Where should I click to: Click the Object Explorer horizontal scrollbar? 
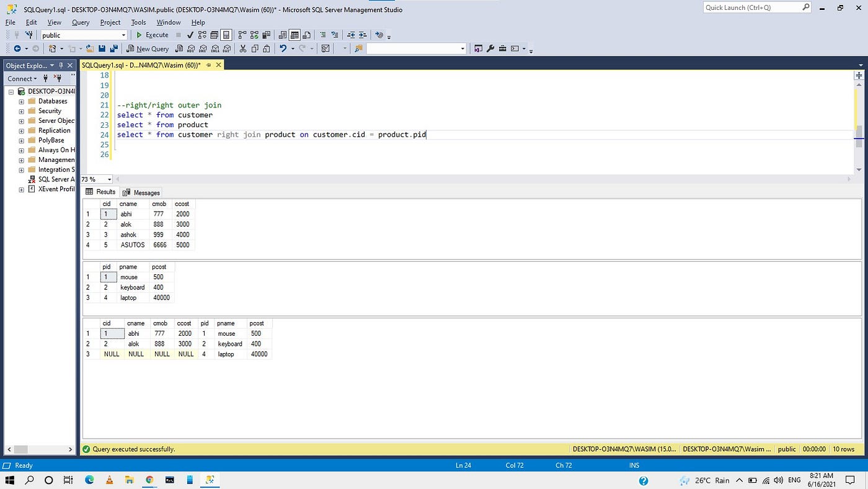point(39,449)
